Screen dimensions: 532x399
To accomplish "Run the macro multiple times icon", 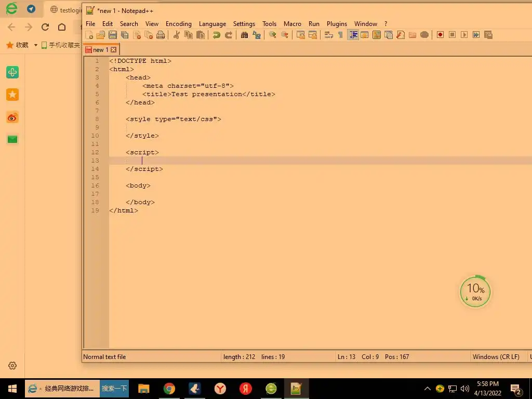I will [x=476, y=35].
